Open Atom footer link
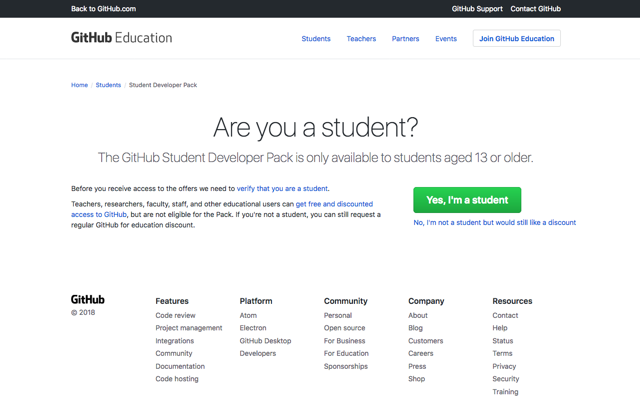This screenshot has height=410, width=640. click(x=248, y=315)
